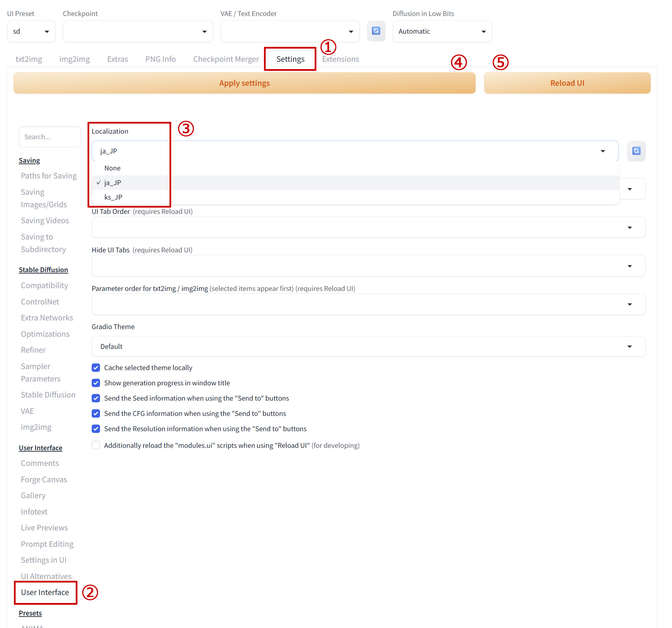Open the Gradio Theme dropdown
The image size is (672, 628).
point(368,346)
